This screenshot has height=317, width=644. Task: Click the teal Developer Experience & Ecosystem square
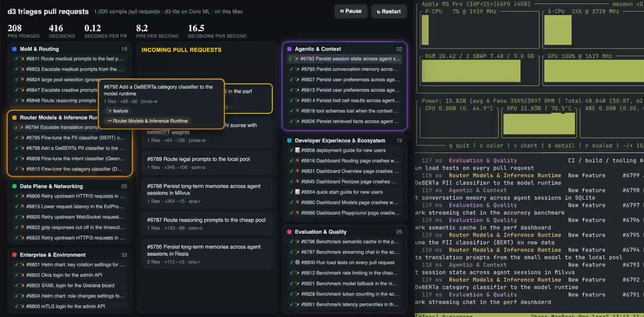(x=289, y=141)
